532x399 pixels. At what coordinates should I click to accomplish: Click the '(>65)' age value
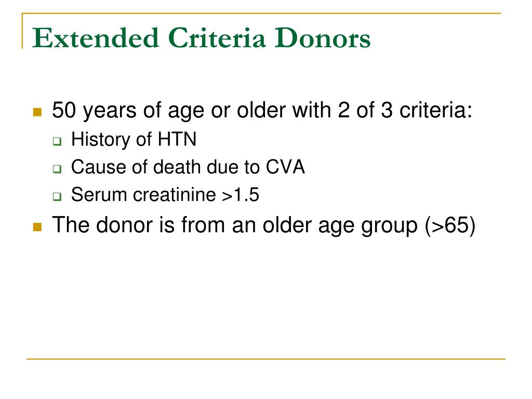coord(450,225)
